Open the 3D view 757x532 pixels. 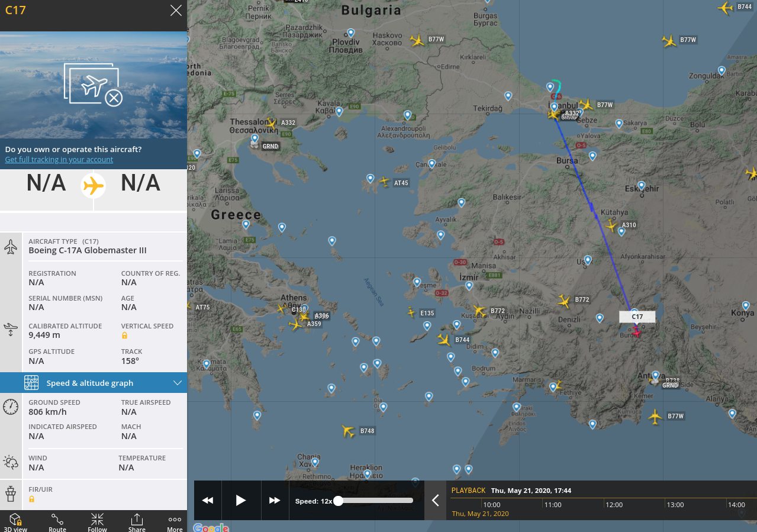point(15,521)
